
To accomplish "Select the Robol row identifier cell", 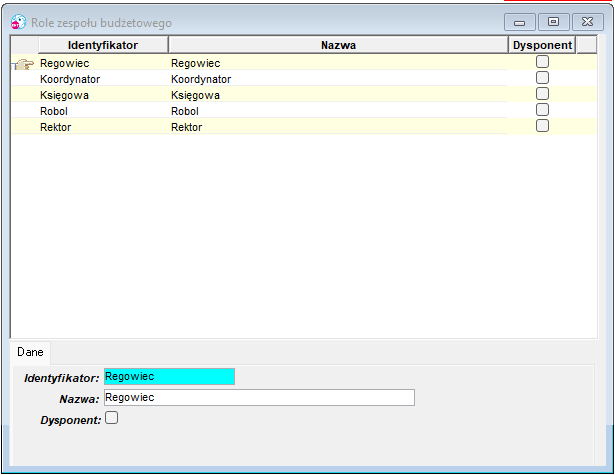I will pyautogui.click(x=54, y=111).
